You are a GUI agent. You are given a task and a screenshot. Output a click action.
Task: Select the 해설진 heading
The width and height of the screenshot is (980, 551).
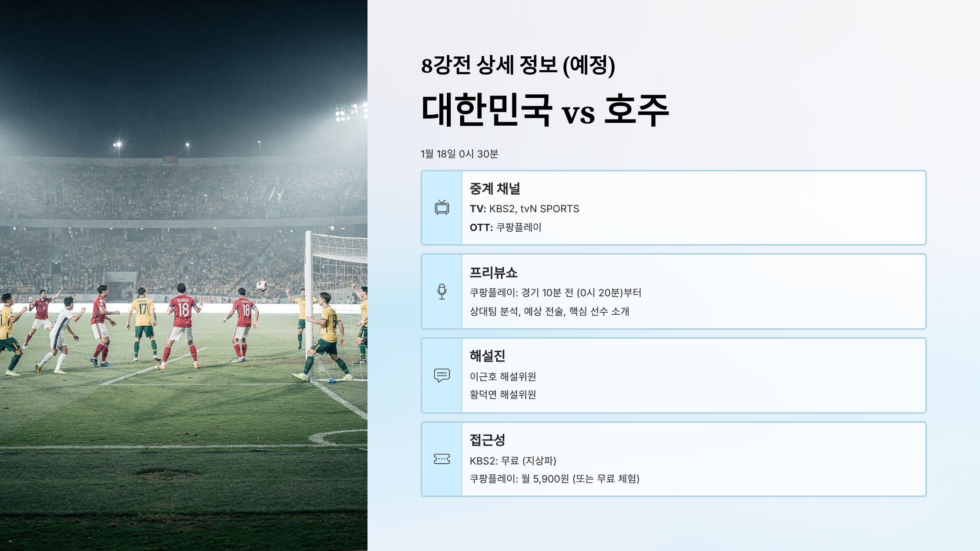pyautogui.click(x=488, y=356)
